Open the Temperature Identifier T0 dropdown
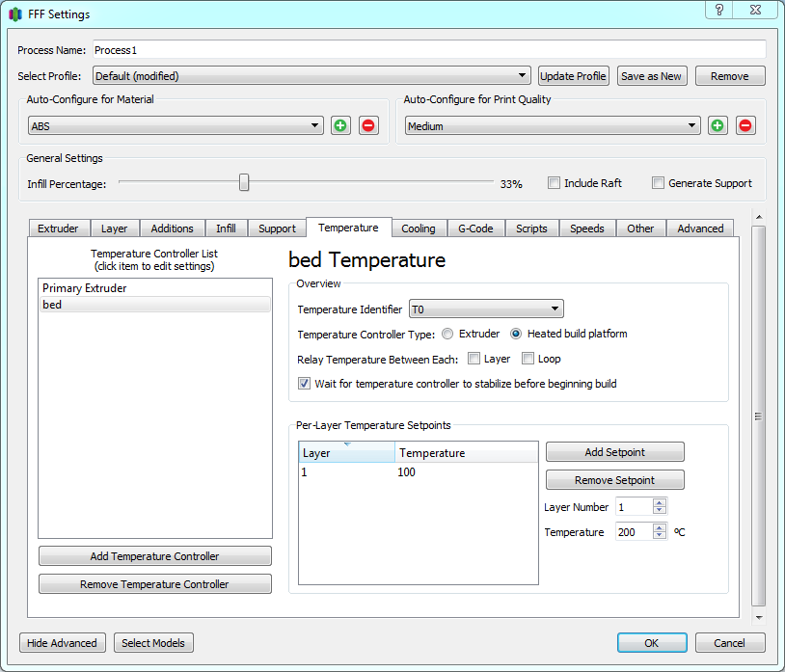Screen dimensions: 785x672 pyautogui.click(x=486, y=309)
